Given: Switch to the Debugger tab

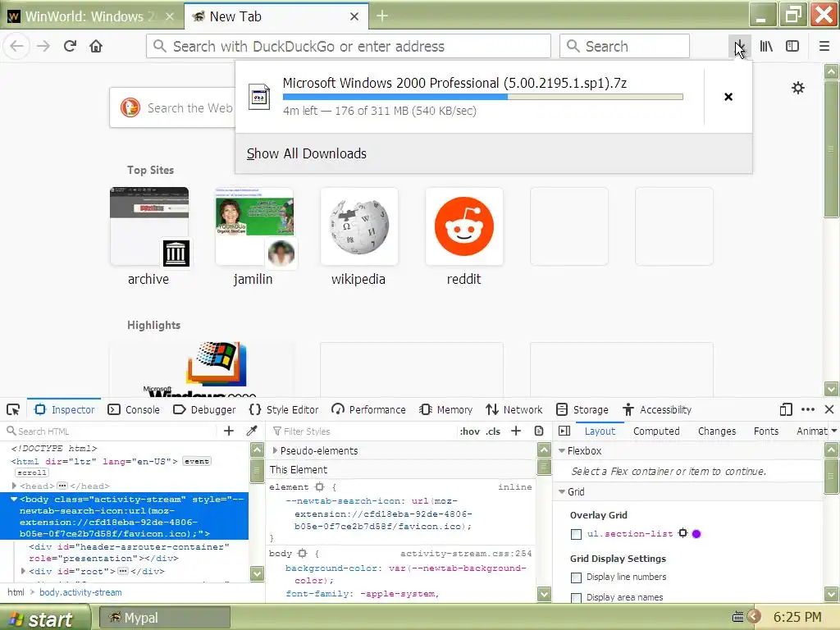Looking at the screenshot, I should [204, 410].
